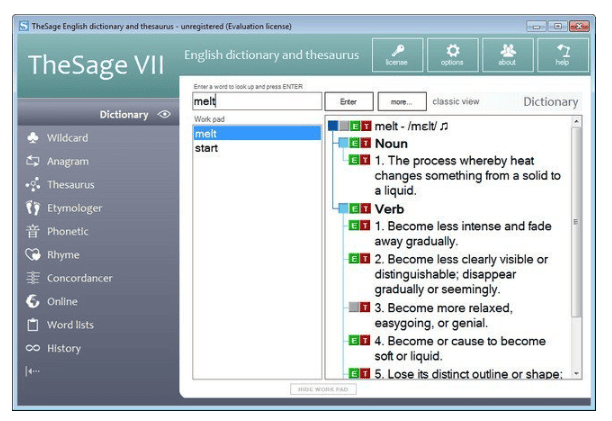Select 'melt' in the Work pad
The width and height of the screenshot is (612, 421).
257,133
